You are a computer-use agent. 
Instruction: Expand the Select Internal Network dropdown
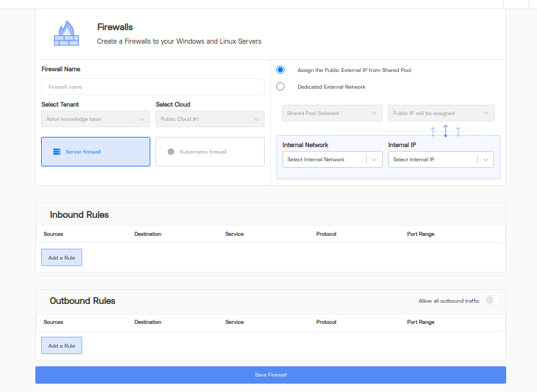[333, 159]
